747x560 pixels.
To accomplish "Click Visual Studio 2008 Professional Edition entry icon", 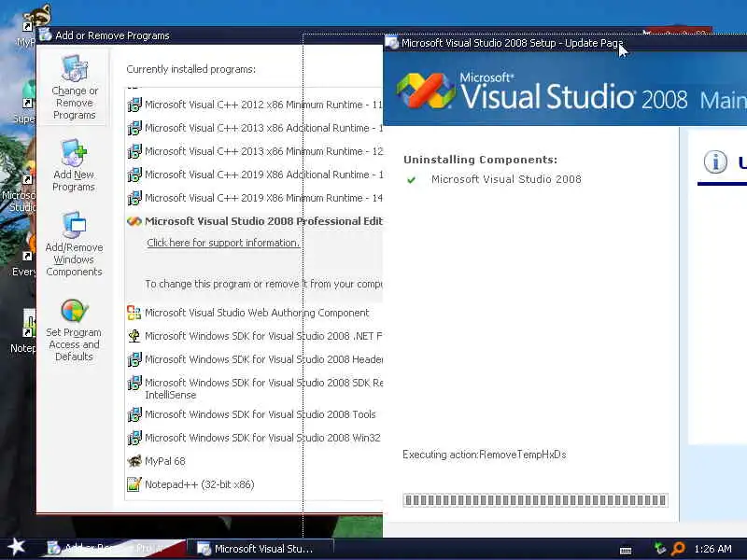I will pyautogui.click(x=134, y=221).
